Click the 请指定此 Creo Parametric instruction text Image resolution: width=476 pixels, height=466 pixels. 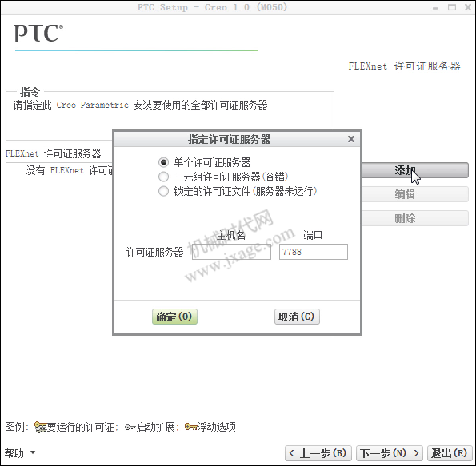[140, 105]
